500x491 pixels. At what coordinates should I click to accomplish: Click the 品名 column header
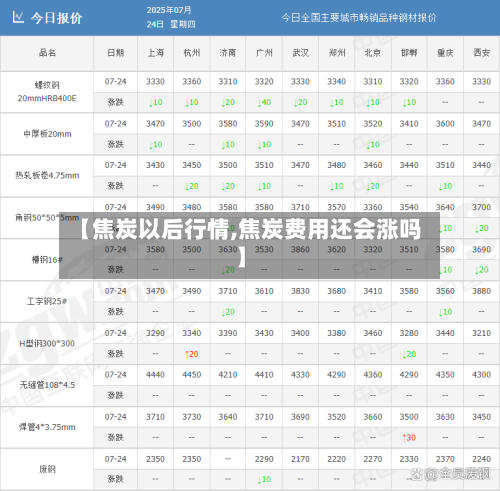point(47,52)
